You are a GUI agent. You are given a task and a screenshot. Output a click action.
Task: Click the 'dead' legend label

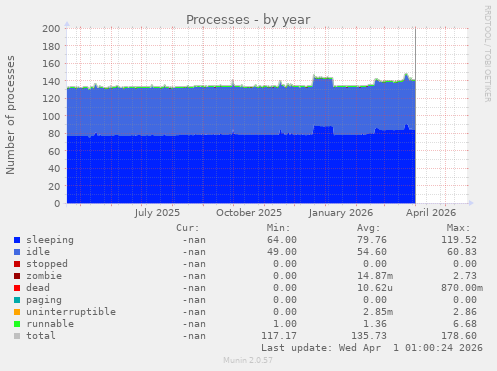38,288
